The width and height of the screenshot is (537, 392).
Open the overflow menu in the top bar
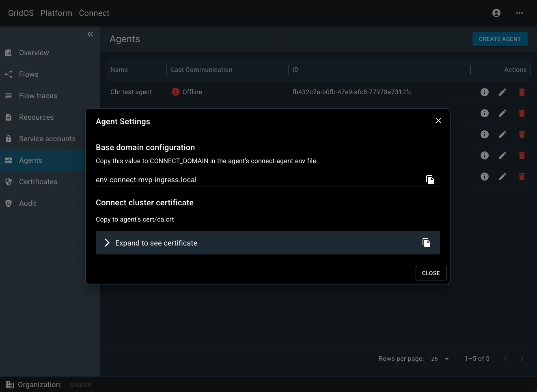pyautogui.click(x=520, y=13)
